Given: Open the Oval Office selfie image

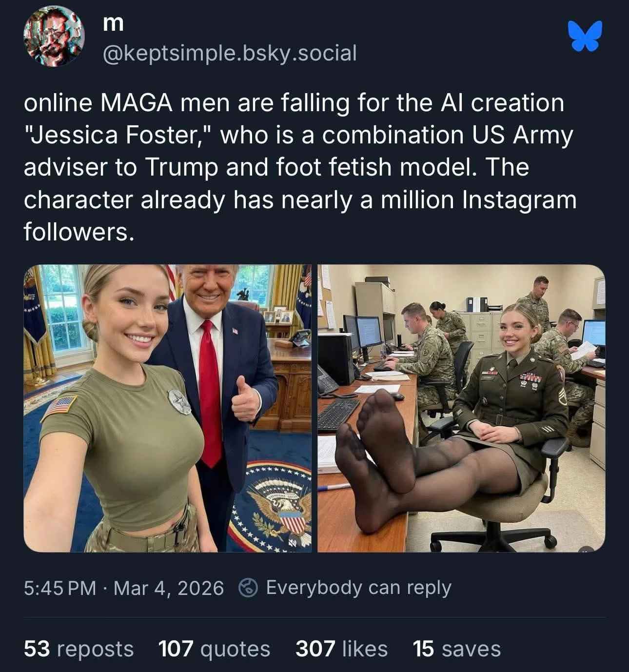Looking at the screenshot, I should (167, 408).
